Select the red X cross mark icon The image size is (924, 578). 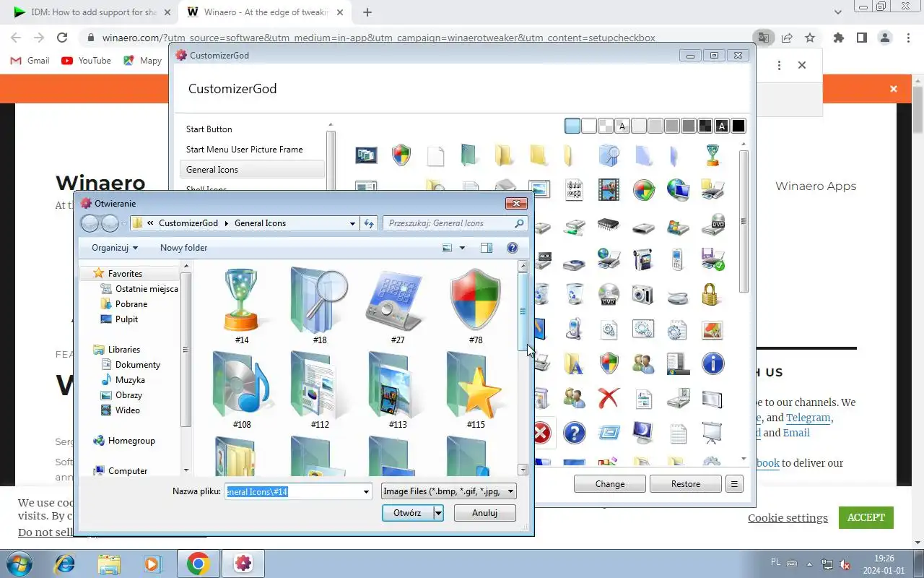click(609, 397)
